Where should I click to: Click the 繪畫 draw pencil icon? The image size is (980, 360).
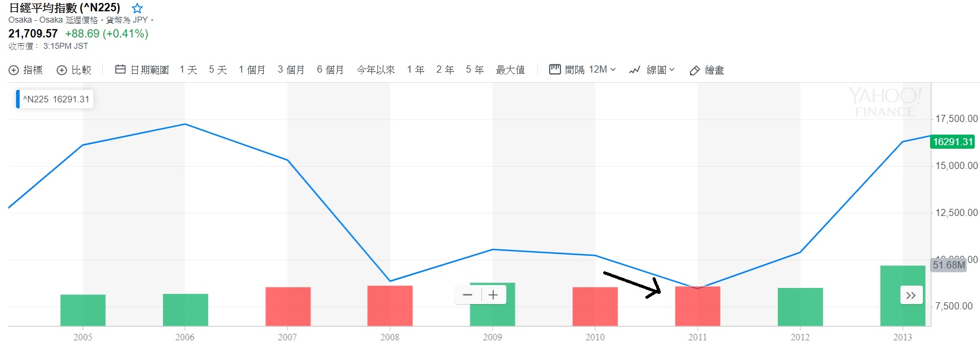coord(695,70)
